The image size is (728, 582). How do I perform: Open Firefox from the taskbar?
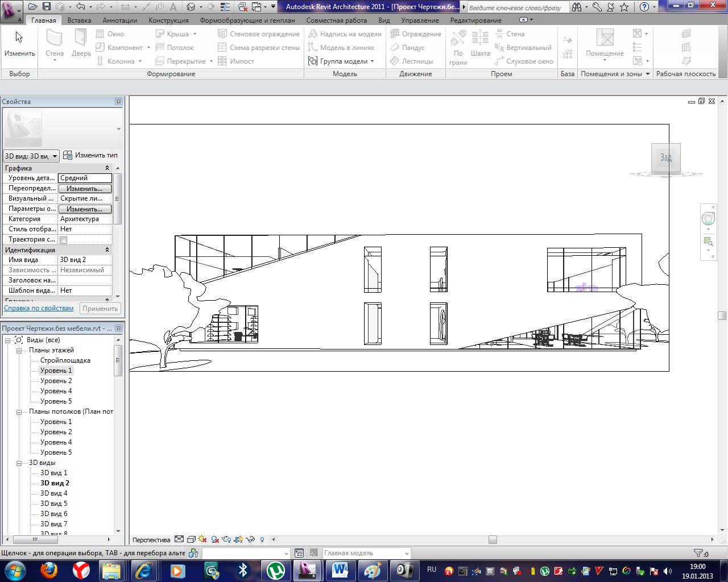click(48, 570)
